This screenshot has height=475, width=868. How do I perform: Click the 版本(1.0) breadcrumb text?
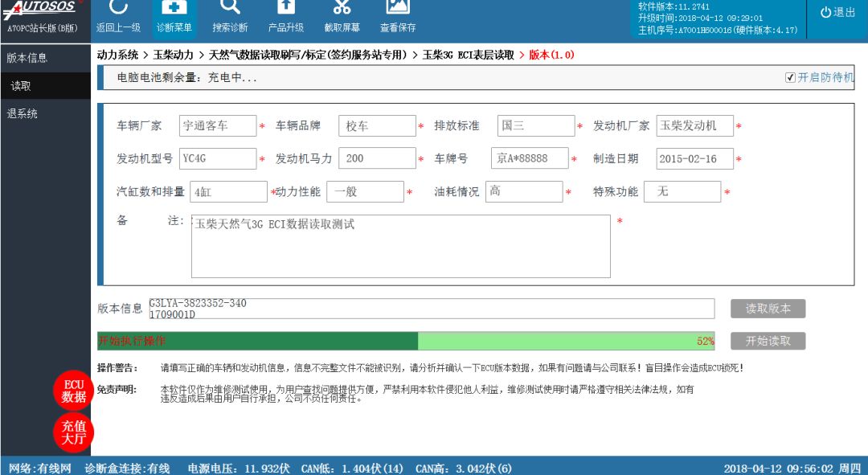(x=551, y=55)
